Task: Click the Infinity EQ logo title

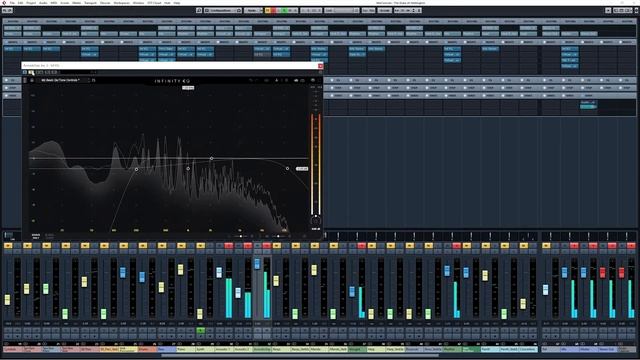Action: [x=172, y=81]
